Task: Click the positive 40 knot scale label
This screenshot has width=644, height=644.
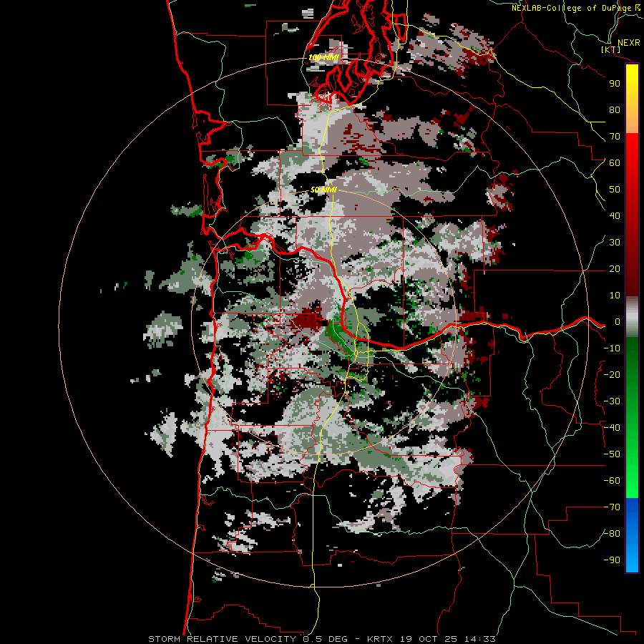Action: click(615, 215)
